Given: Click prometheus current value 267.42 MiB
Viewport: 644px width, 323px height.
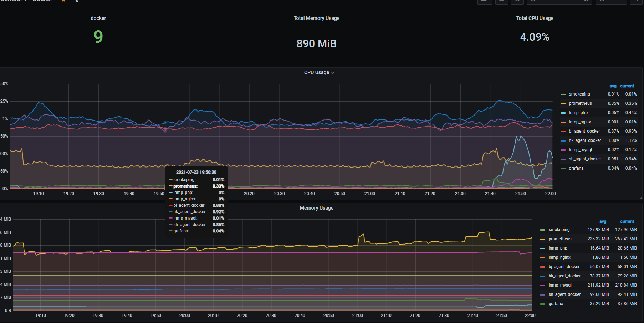Looking at the screenshot, I should [626, 239].
